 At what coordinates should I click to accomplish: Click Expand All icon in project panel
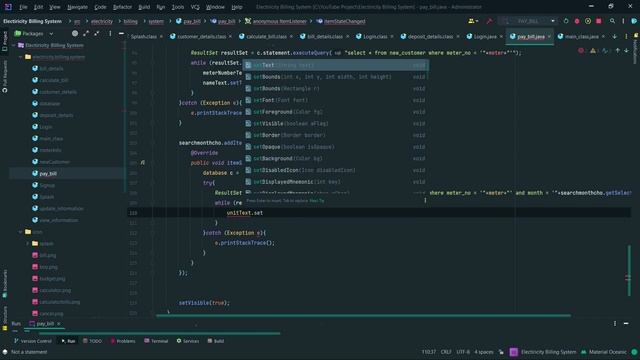pos(86,33)
